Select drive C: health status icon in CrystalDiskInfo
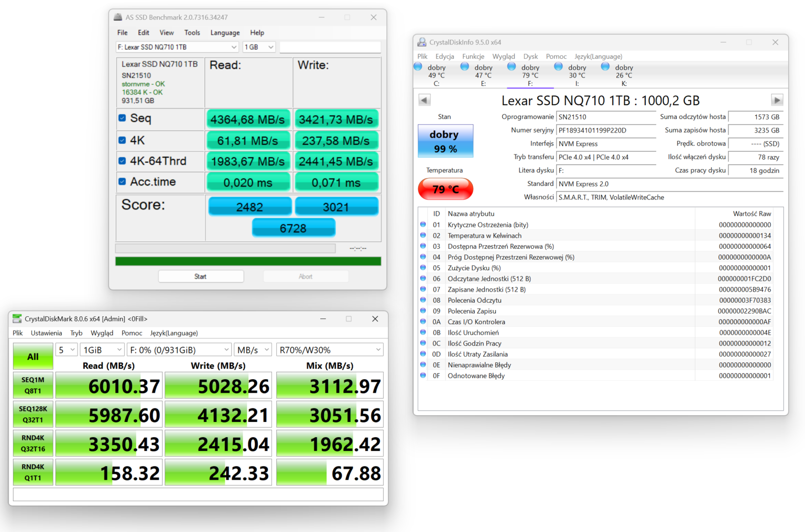Viewport: 805px width, 532px height. 418,66
